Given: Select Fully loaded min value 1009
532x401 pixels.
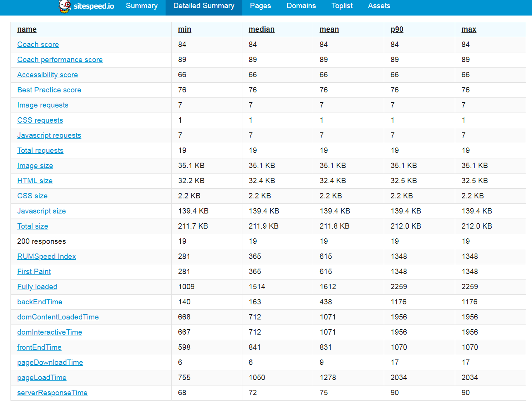Looking at the screenshot, I should coord(187,287).
